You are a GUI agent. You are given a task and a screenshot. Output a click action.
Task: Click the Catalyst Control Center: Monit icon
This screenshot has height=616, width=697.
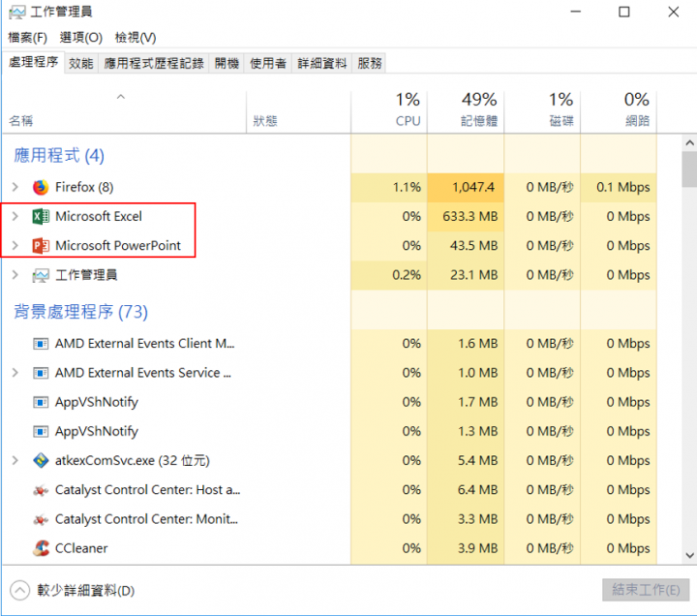point(41,519)
